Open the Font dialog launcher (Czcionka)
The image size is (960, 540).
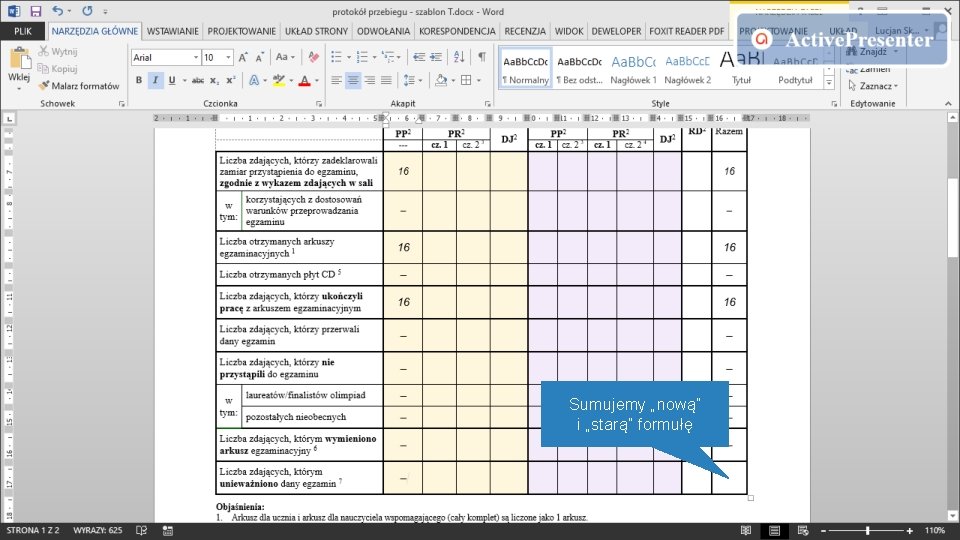tap(319, 104)
